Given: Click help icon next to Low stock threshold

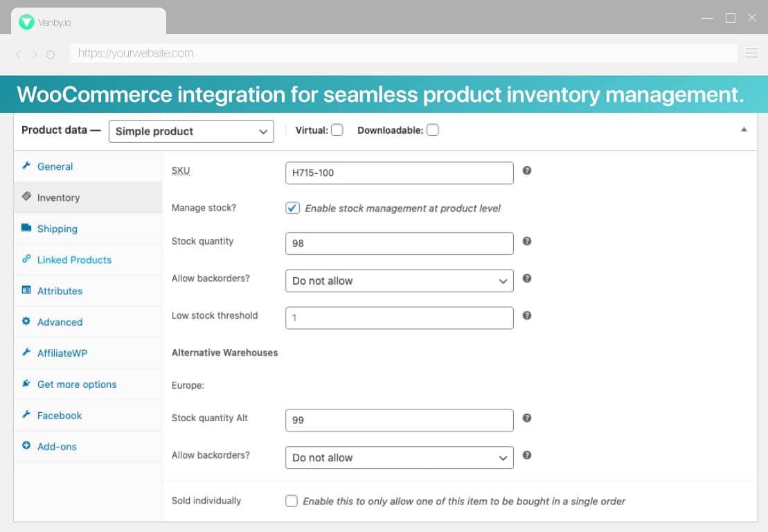Looking at the screenshot, I should coord(526,315).
